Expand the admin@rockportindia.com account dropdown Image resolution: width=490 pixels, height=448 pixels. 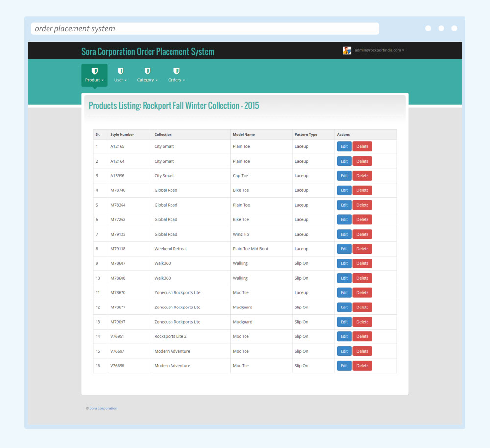379,50
